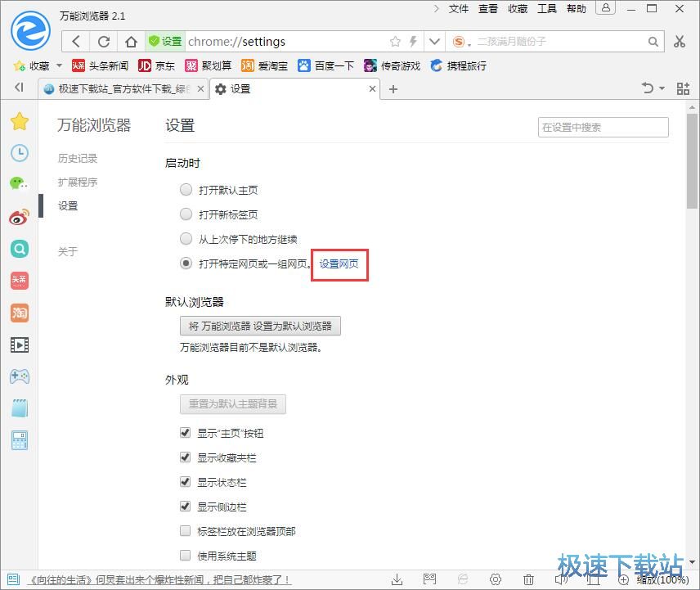The image size is (700, 590).
Task: Click the user account icon
Action: [605, 7]
